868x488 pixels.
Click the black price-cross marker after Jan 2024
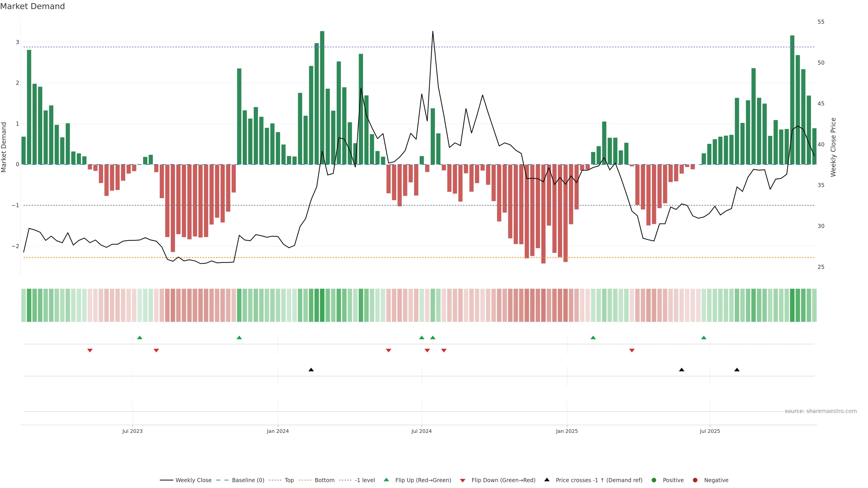coord(311,370)
